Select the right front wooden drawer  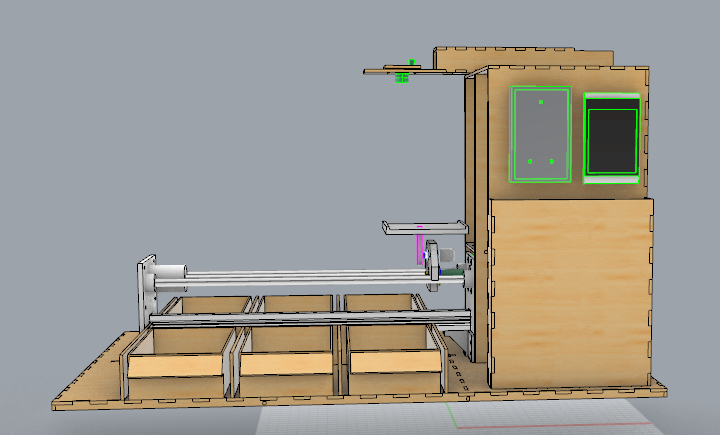click(x=392, y=364)
